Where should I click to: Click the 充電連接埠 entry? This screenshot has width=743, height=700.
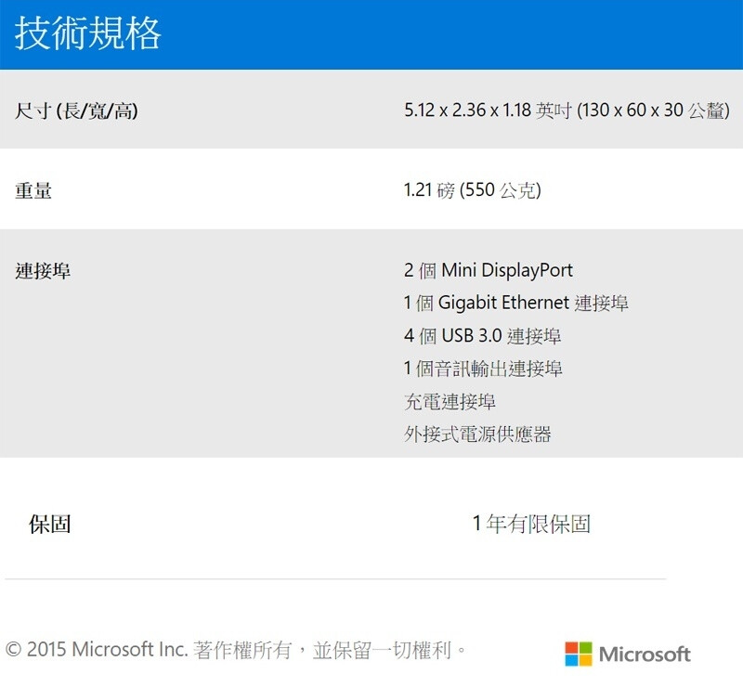pyautogui.click(x=450, y=401)
